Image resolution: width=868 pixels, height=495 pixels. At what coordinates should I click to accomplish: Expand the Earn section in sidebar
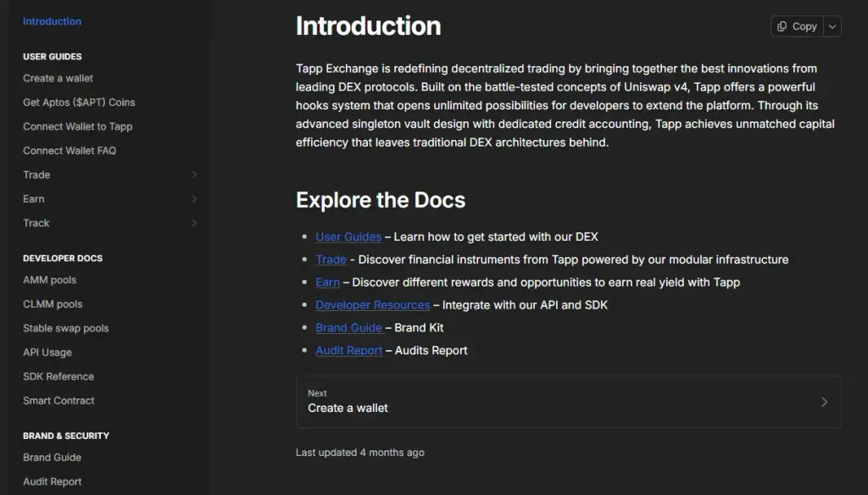[x=194, y=199]
